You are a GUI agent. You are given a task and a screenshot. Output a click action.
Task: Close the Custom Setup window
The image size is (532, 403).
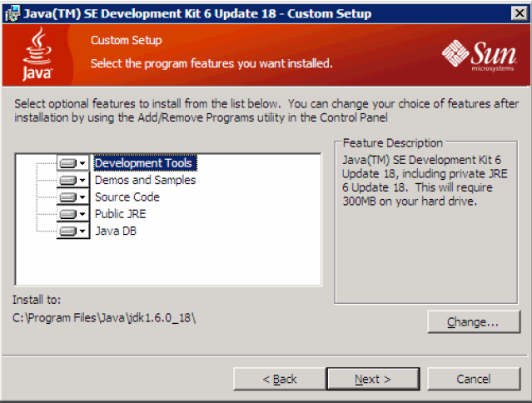(x=520, y=13)
